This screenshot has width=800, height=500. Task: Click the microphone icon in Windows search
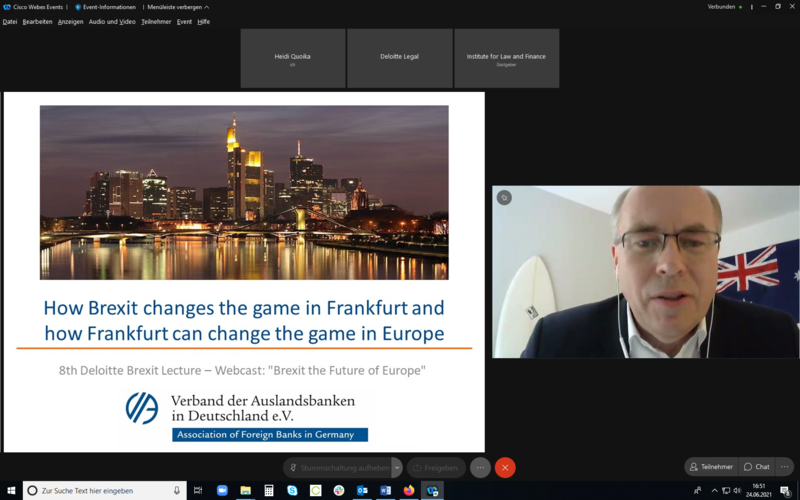point(177,491)
